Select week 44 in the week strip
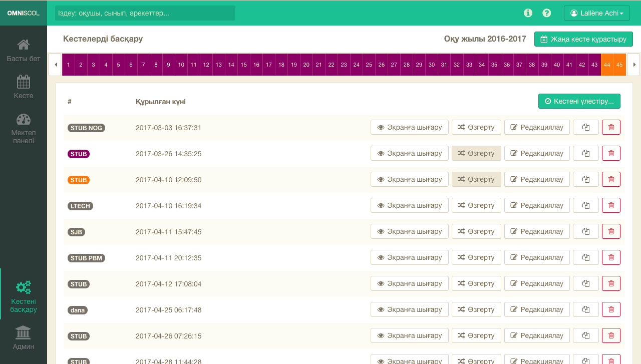The height and width of the screenshot is (364, 641). click(x=607, y=65)
